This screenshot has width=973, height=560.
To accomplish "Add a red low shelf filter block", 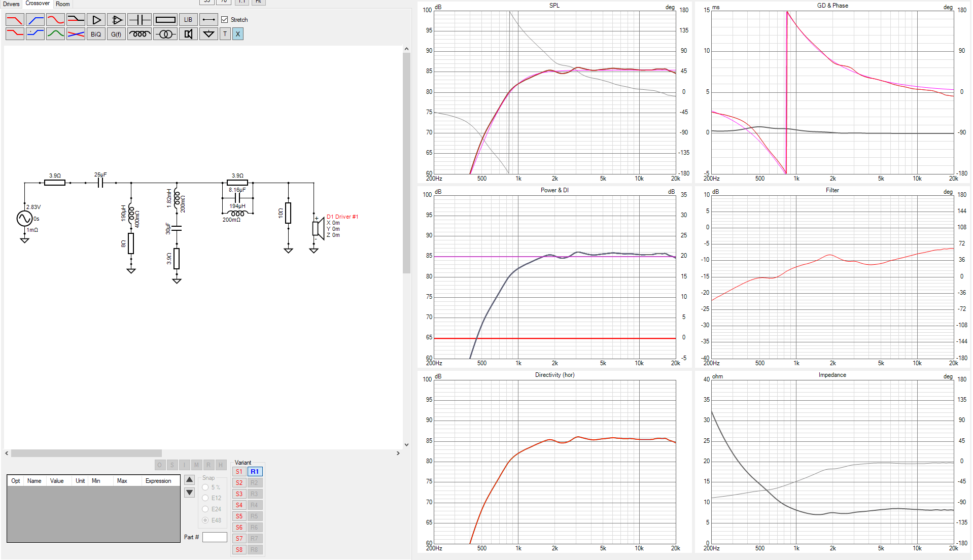I will 15,34.
